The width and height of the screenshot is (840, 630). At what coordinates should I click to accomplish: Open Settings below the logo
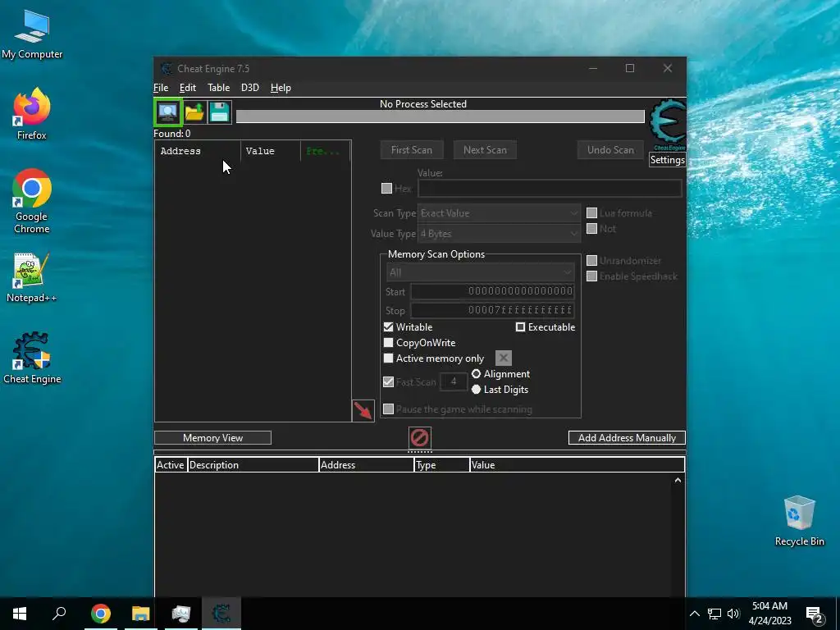pos(667,160)
